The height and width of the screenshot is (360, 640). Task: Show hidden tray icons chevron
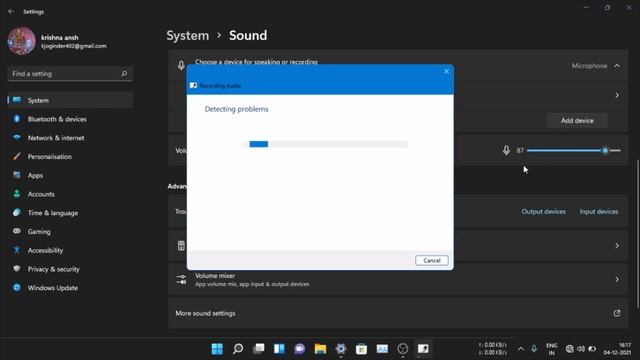521,349
